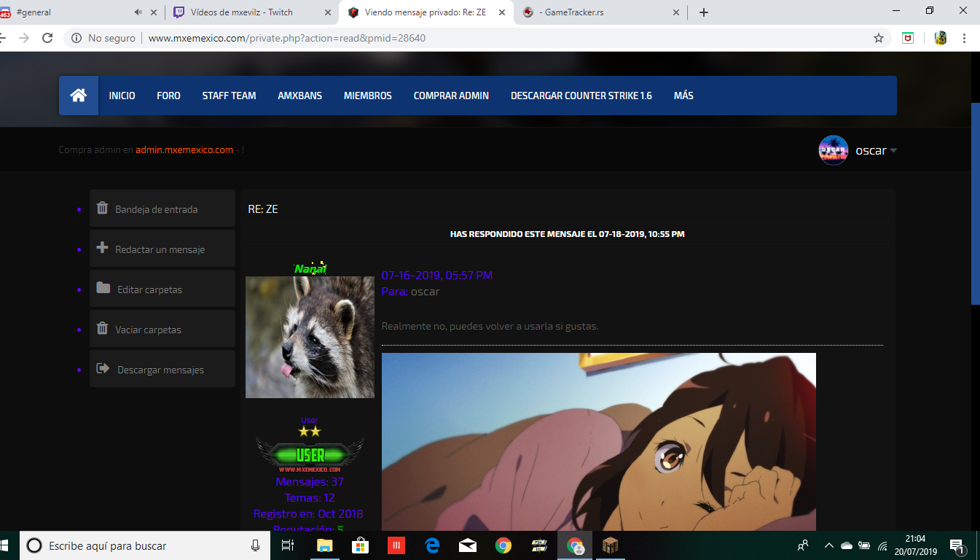Click the folder icon beside Editar carpetas
The image size is (980, 560).
[x=103, y=288]
